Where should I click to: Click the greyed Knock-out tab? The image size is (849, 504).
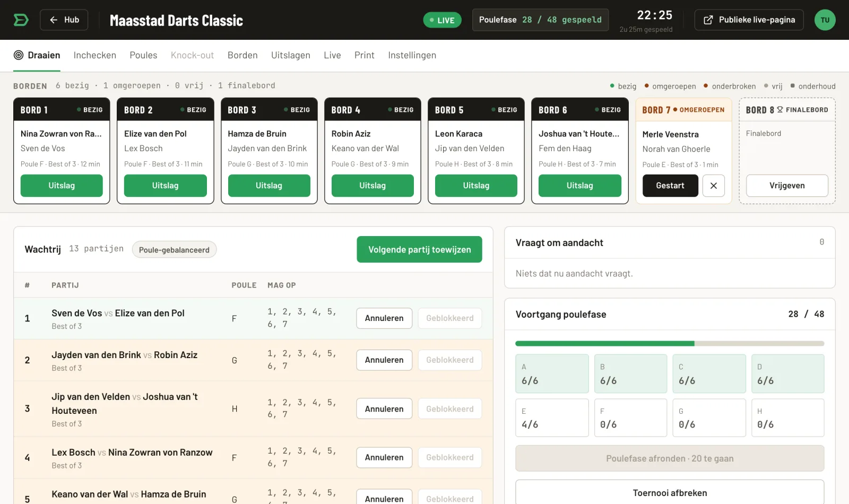[x=192, y=55]
